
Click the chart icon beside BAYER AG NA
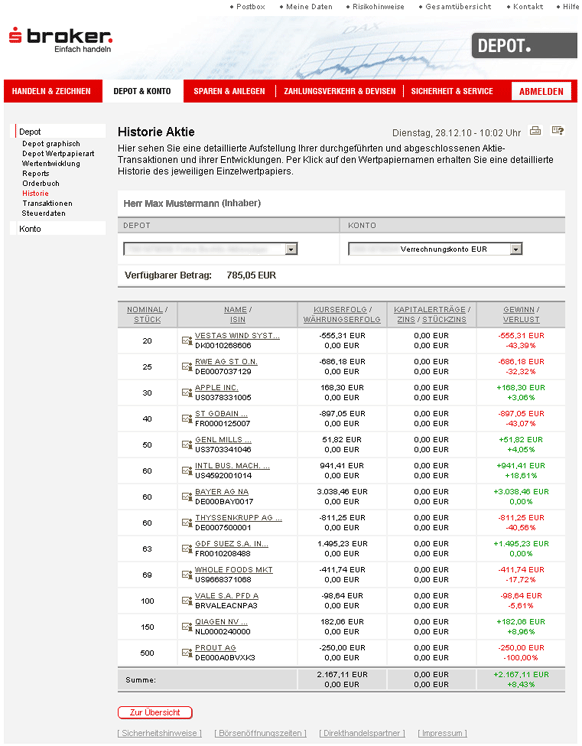coord(187,497)
